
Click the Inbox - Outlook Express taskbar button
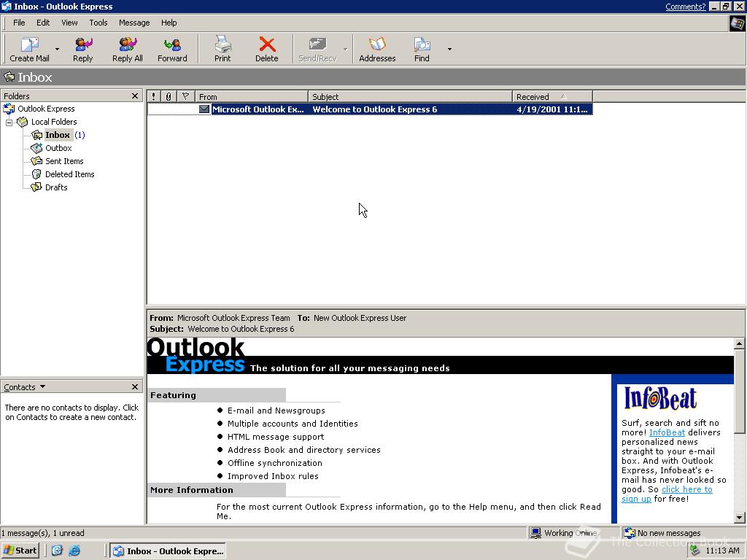tap(169, 551)
